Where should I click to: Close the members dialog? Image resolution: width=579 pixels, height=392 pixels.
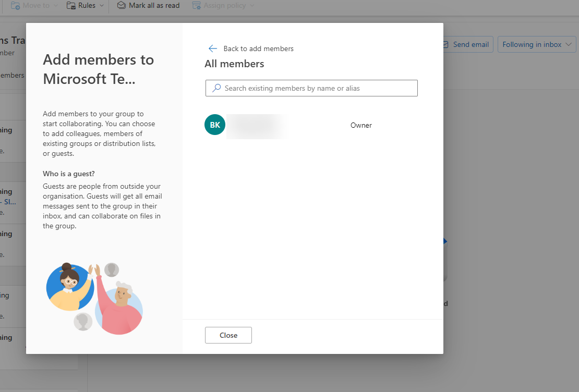click(228, 335)
